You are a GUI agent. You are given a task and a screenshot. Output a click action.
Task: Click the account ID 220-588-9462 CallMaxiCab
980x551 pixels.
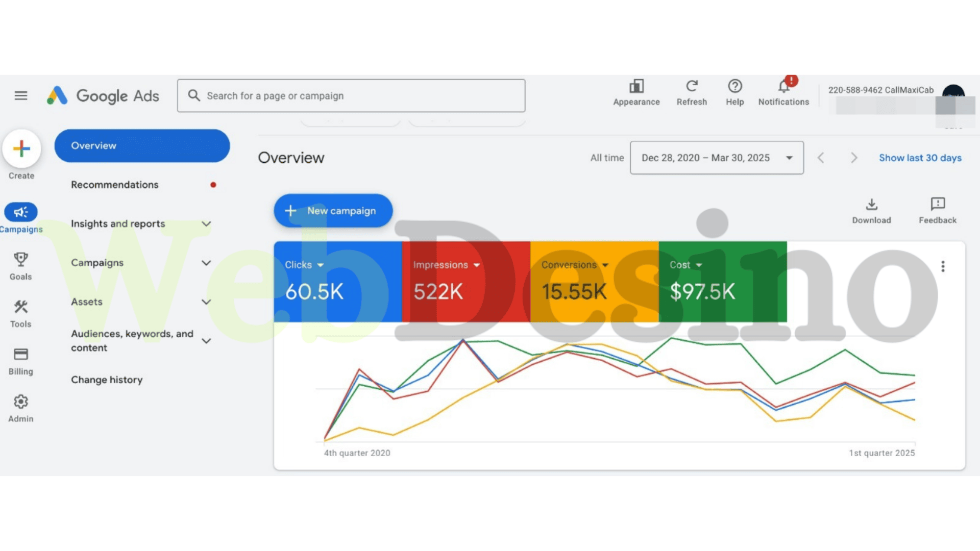(880, 90)
